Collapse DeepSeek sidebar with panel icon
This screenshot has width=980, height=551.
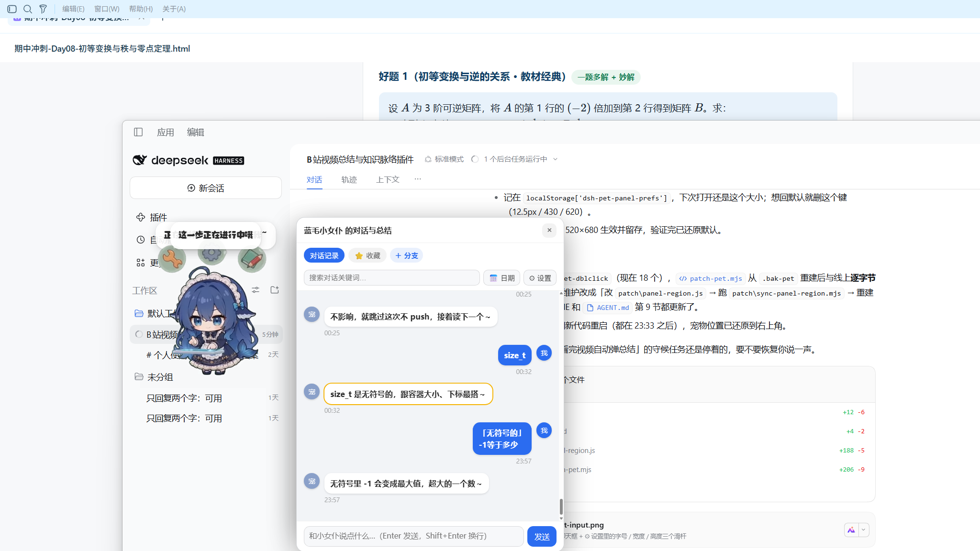(x=138, y=132)
